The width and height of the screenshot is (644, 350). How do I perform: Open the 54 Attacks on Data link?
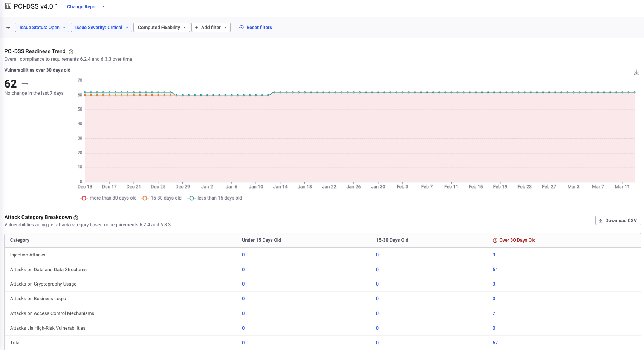[x=495, y=270]
